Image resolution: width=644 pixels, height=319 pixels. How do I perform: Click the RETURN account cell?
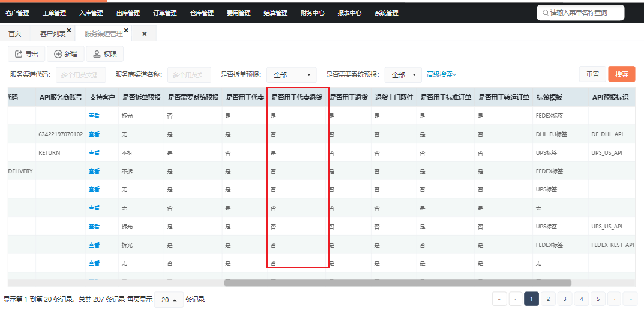(x=49, y=152)
